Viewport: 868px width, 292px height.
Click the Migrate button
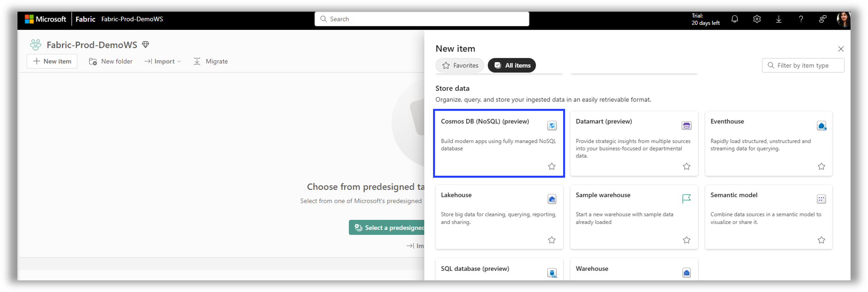click(210, 61)
